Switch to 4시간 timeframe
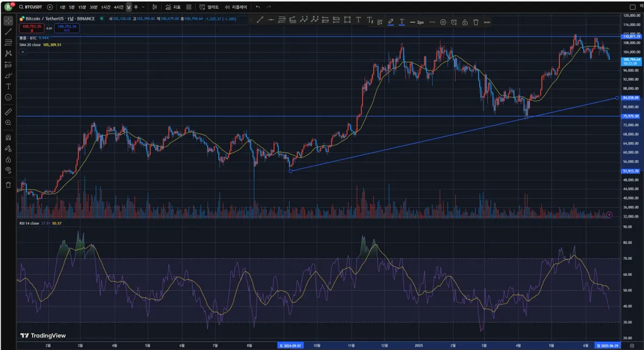 coord(119,7)
